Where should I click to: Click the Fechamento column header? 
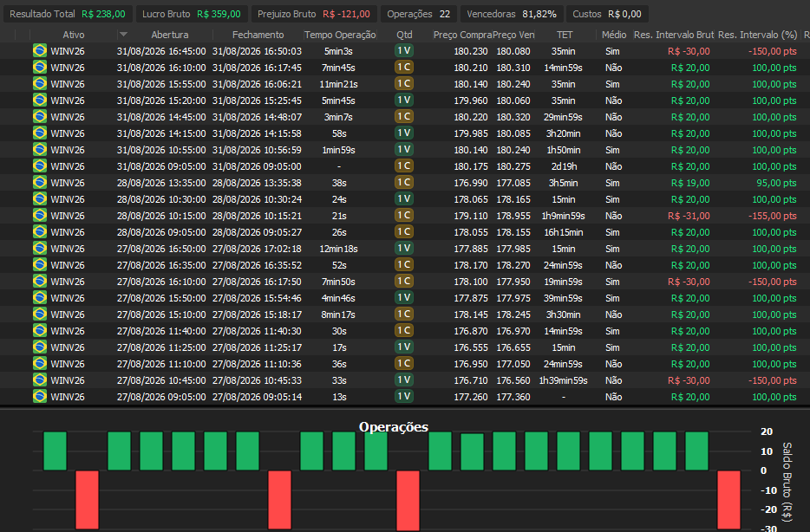tap(258, 35)
